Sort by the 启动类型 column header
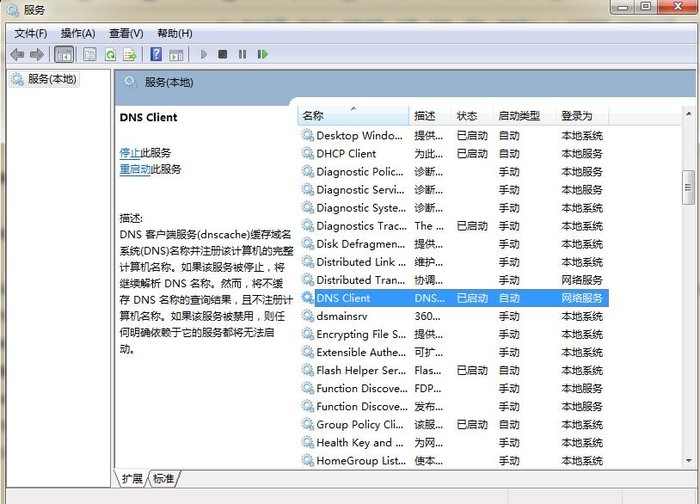Image resolution: width=700 pixels, height=504 pixels. [525, 116]
